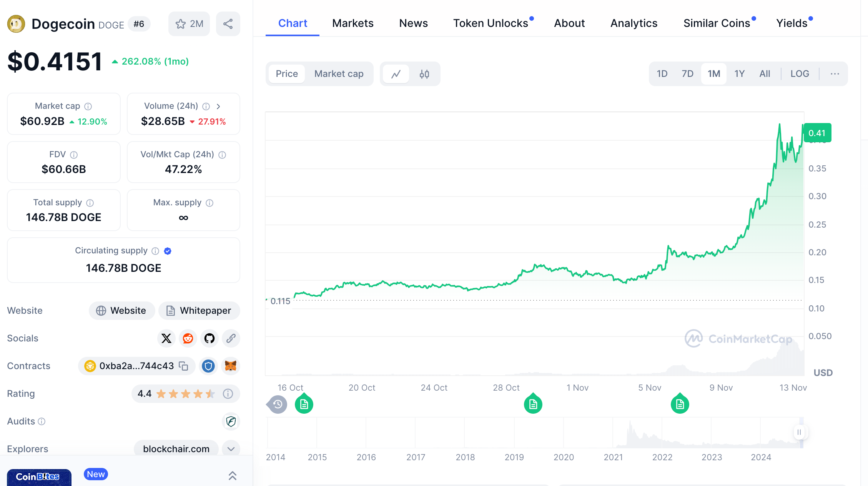Open the Dogecoin Website link

pyautogui.click(x=122, y=311)
